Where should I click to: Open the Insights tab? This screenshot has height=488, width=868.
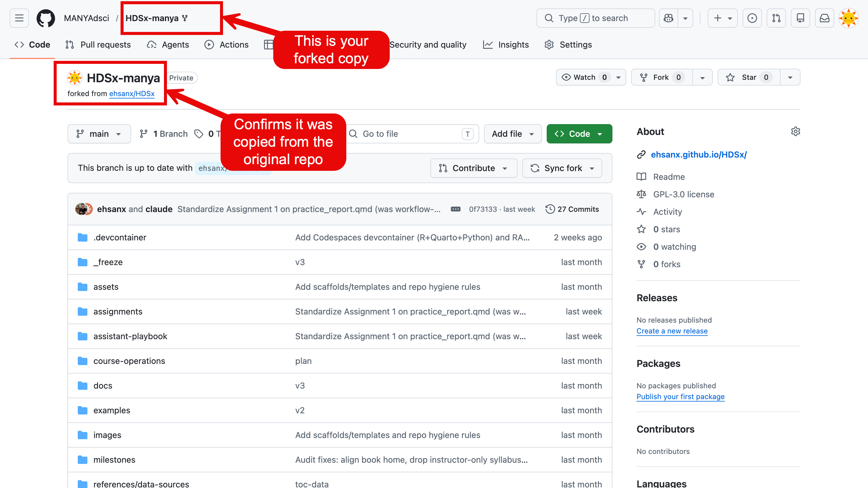coord(506,45)
